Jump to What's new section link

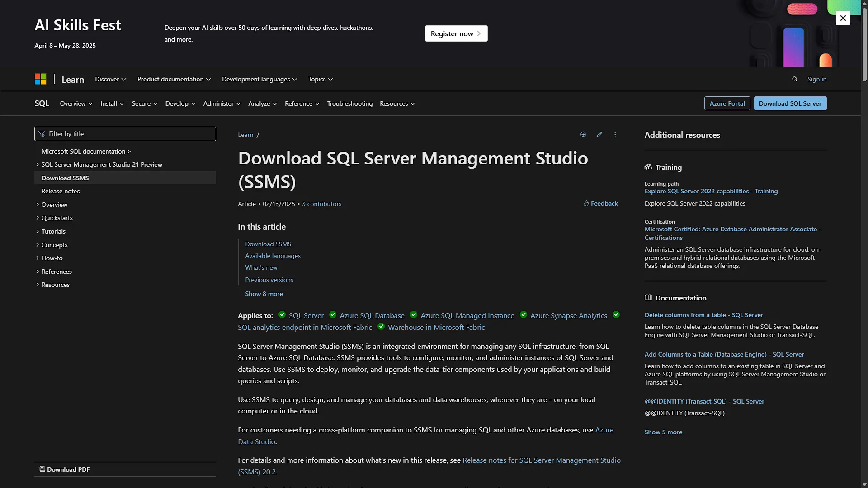click(x=261, y=267)
